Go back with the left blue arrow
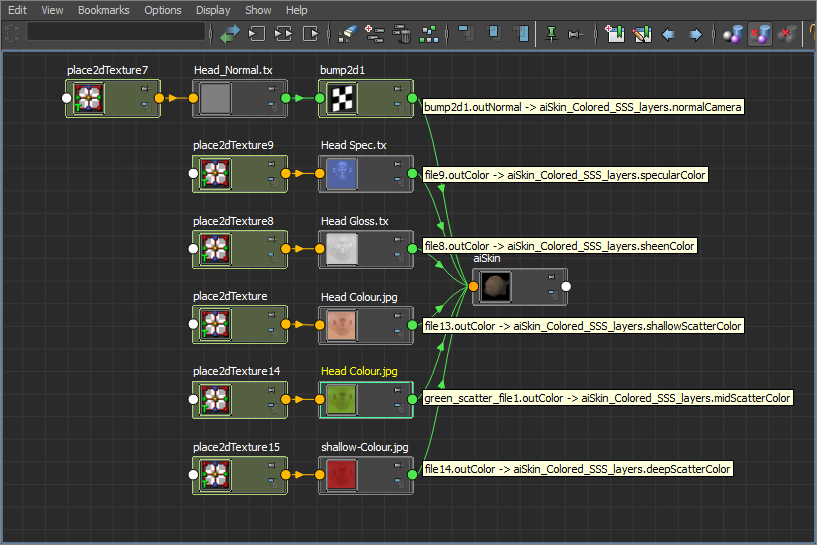 click(x=669, y=34)
